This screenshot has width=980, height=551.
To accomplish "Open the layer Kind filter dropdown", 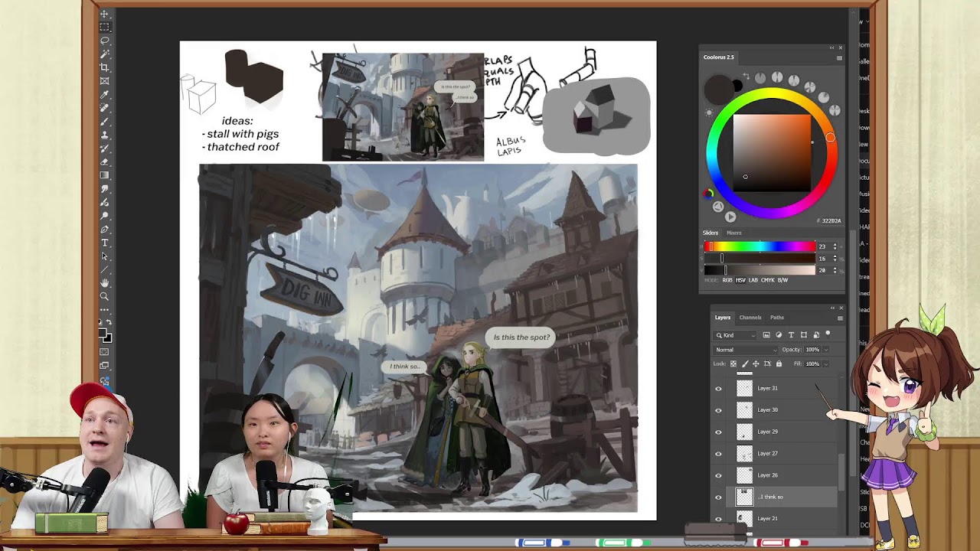I will (734, 335).
